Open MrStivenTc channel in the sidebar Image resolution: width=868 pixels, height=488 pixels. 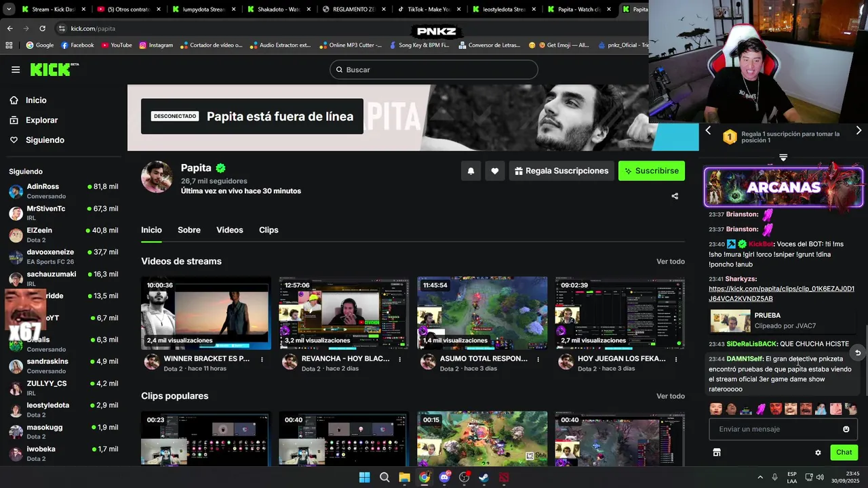tap(63, 213)
